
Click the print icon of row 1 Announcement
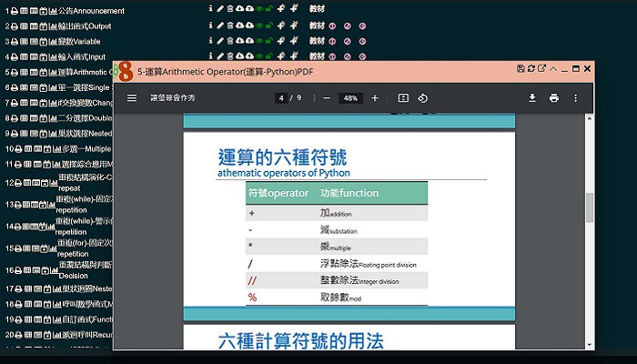(15, 11)
